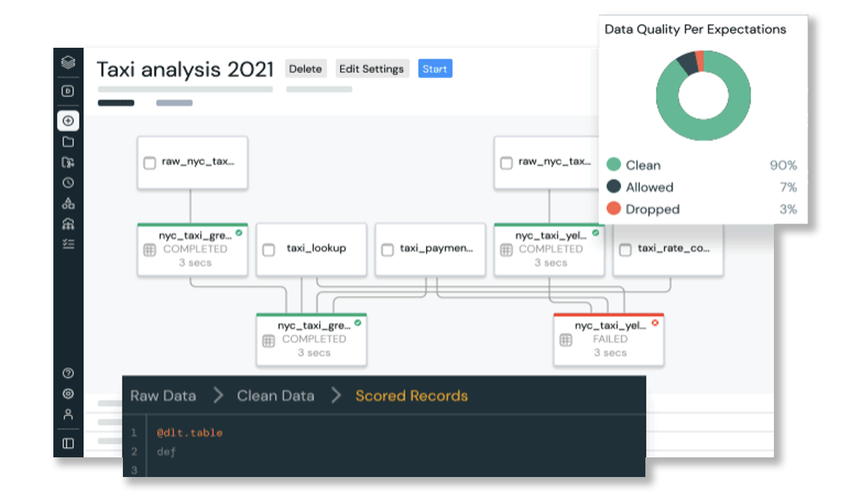
Task: Click the Delete button
Action: pyautogui.click(x=305, y=69)
